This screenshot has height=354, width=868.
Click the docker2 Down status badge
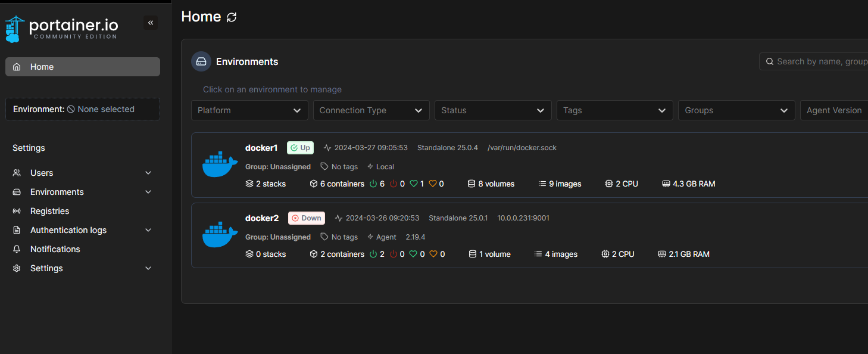(307, 218)
